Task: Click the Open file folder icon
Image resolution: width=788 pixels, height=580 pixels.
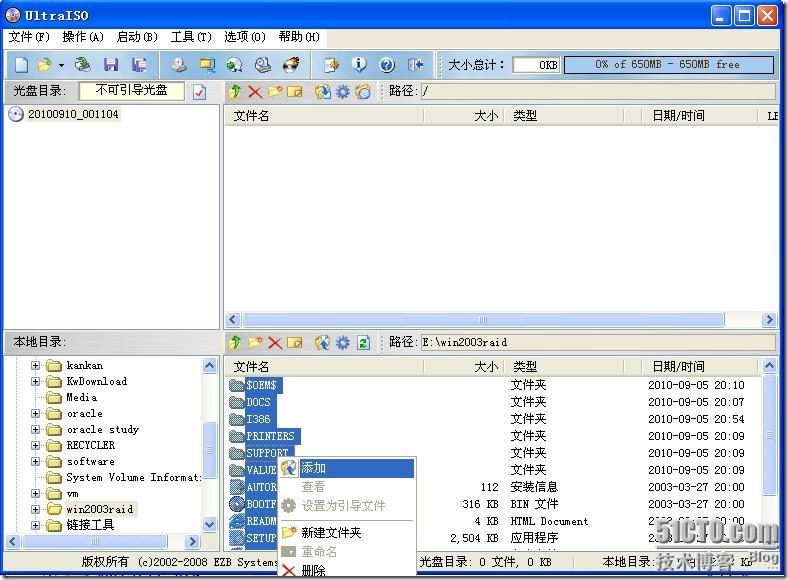Action: tap(45, 65)
